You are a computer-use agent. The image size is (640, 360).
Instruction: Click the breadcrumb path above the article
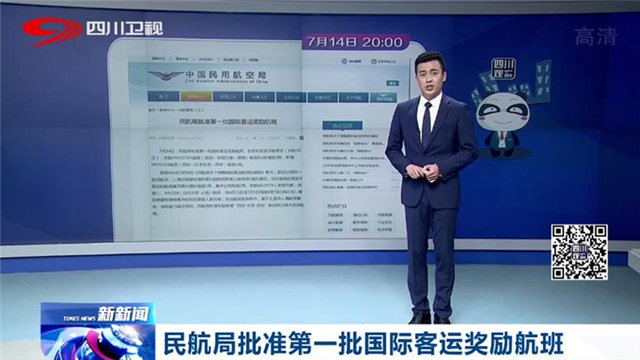(x=176, y=110)
